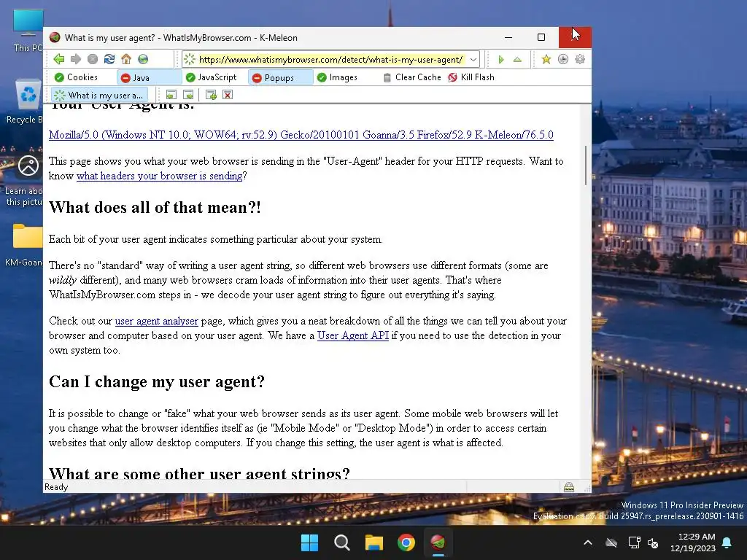Toggle the Java blocking button

click(149, 77)
